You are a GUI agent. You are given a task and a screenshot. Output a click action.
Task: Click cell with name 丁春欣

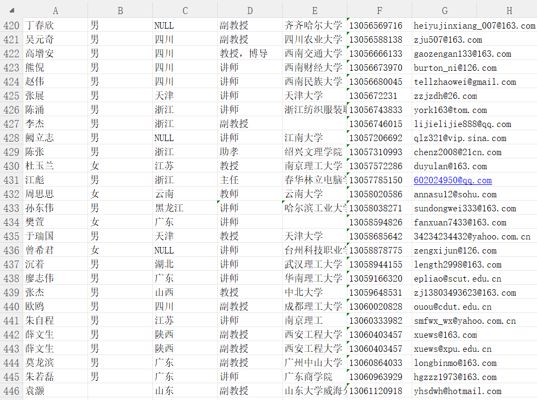(x=40, y=25)
